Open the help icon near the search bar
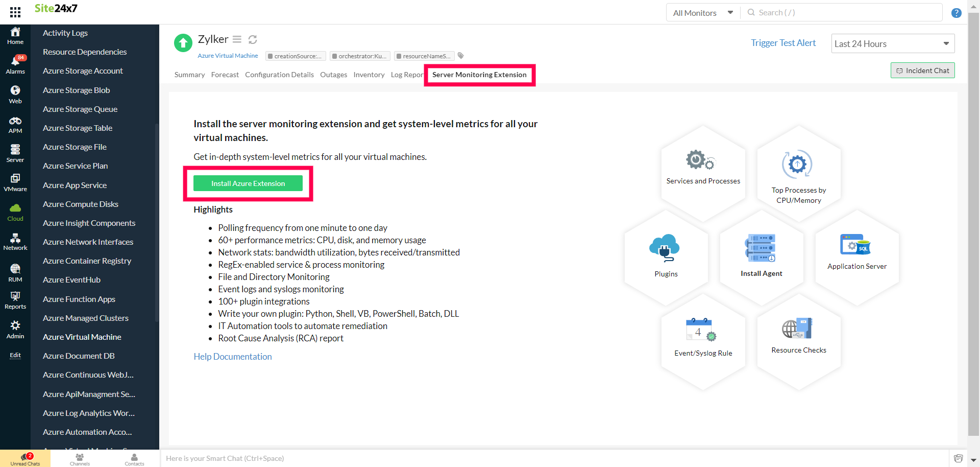980x467 pixels. pyautogui.click(x=956, y=13)
